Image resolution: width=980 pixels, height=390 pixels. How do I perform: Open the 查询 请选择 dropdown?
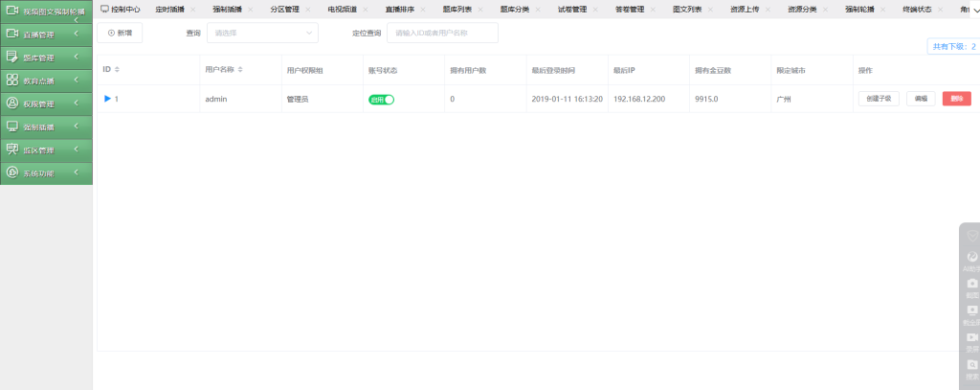[x=262, y=33]
